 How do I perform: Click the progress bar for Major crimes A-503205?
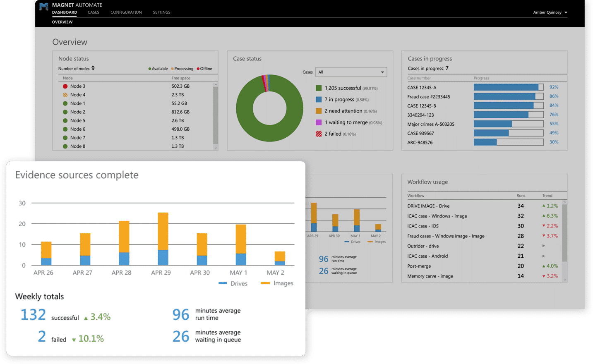pyautogui.click(x=508, y=124)
